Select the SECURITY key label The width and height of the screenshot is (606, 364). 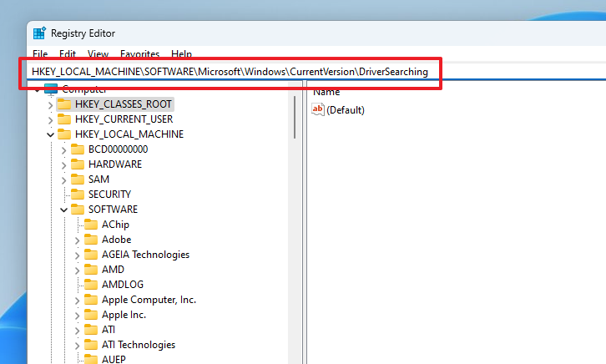click(x=109, y=195)
